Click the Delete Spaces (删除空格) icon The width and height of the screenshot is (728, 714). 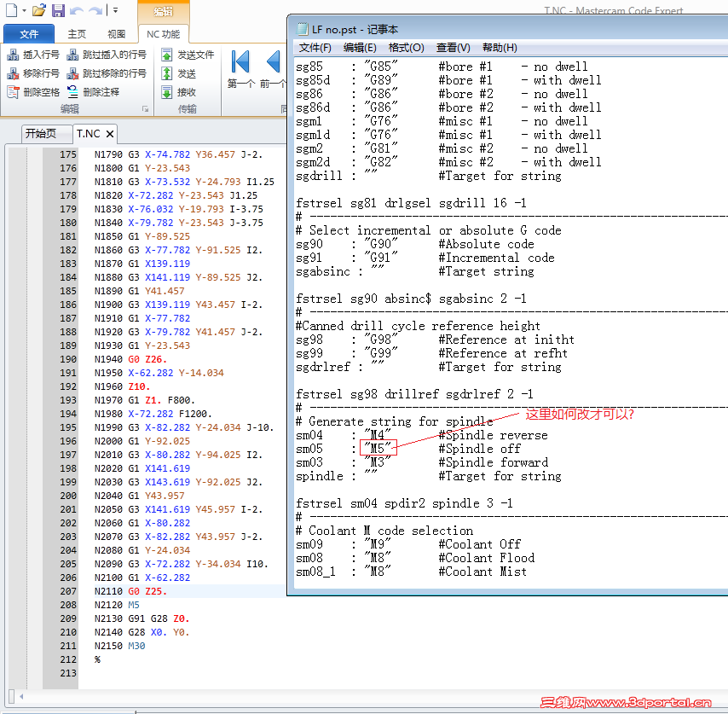coord(14,92)
